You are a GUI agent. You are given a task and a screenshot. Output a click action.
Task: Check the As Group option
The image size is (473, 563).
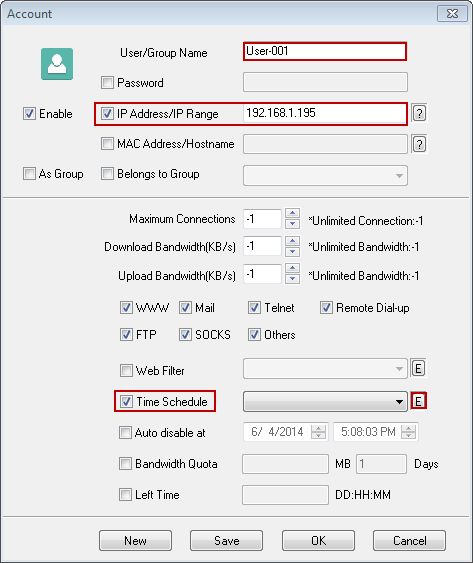point(29,174)
